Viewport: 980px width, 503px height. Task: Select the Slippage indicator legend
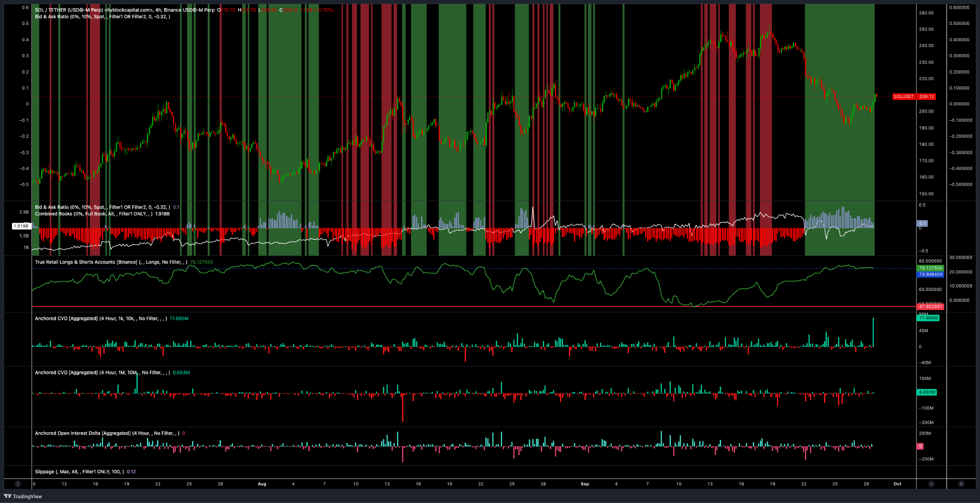[x=79, y=472]
